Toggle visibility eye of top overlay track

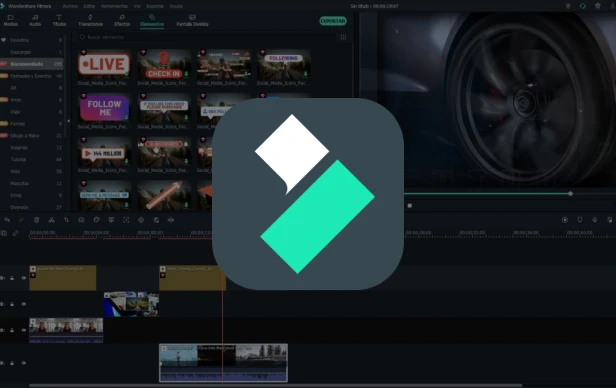tap(24, 278)
